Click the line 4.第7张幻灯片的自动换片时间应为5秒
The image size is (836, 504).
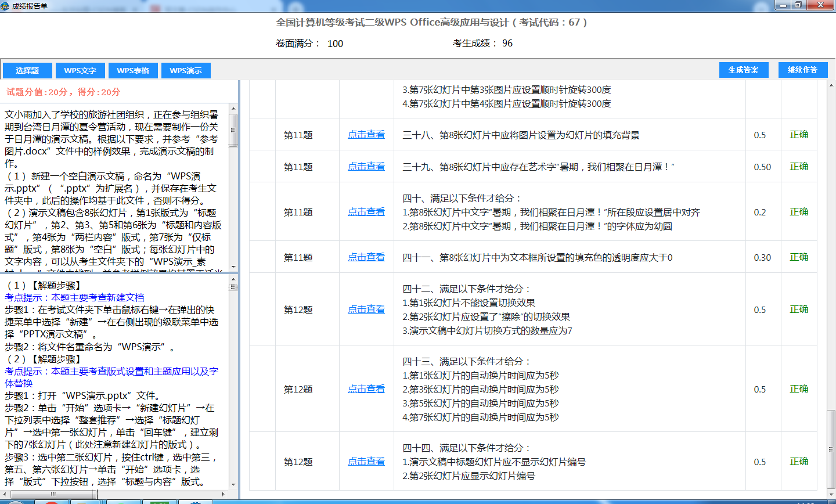coord(481,417)
